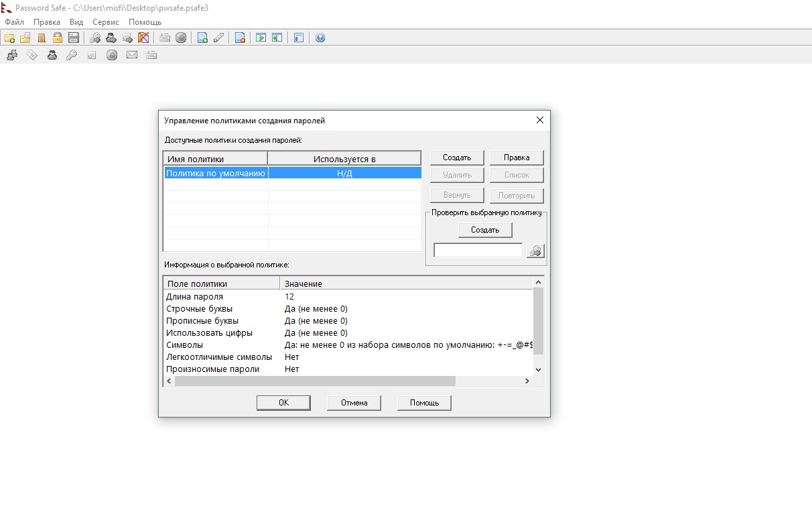Open the Вид menu
This screenshot has height=512, width=812.
(x=76, y=22)
